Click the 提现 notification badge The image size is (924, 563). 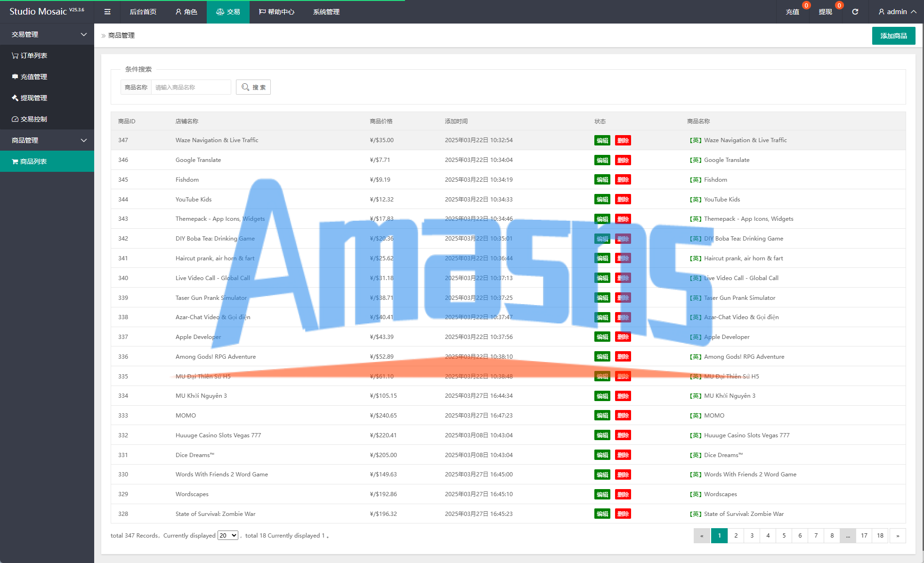coord(839,6)
